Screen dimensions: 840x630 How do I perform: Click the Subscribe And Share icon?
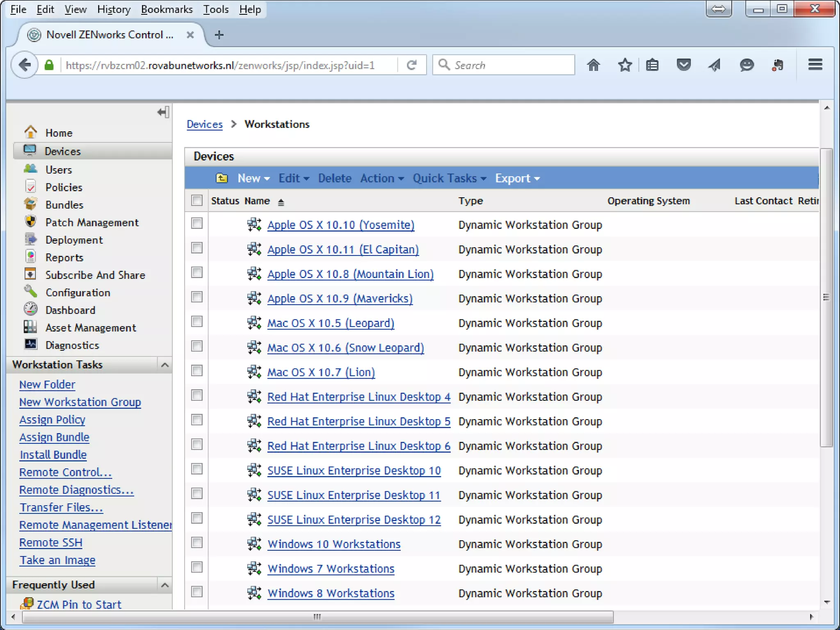[30, 274]
